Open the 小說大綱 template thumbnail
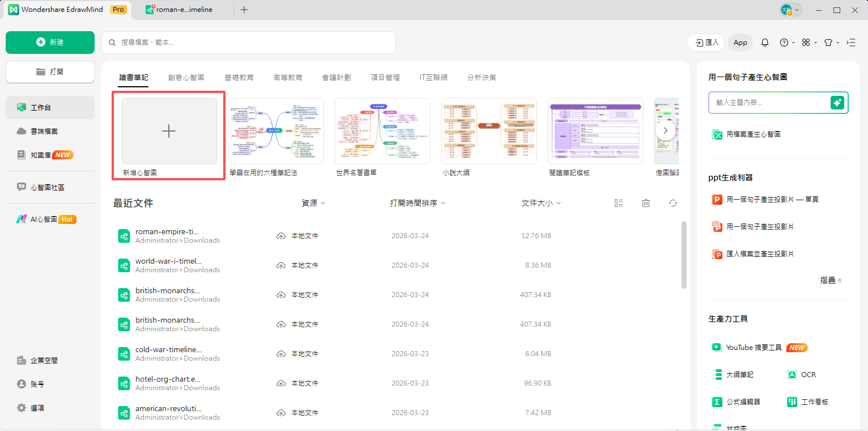Viewport: 868px width, 431px height. point(488,130)
